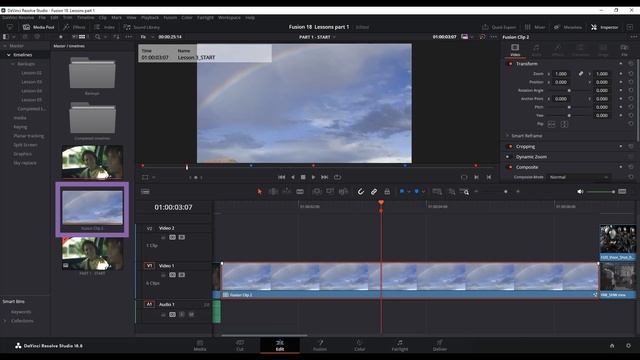Viewport: 640px width, 360px height.
Task: Toggle Linked Selection chain icon
Action: coord(374,191)
